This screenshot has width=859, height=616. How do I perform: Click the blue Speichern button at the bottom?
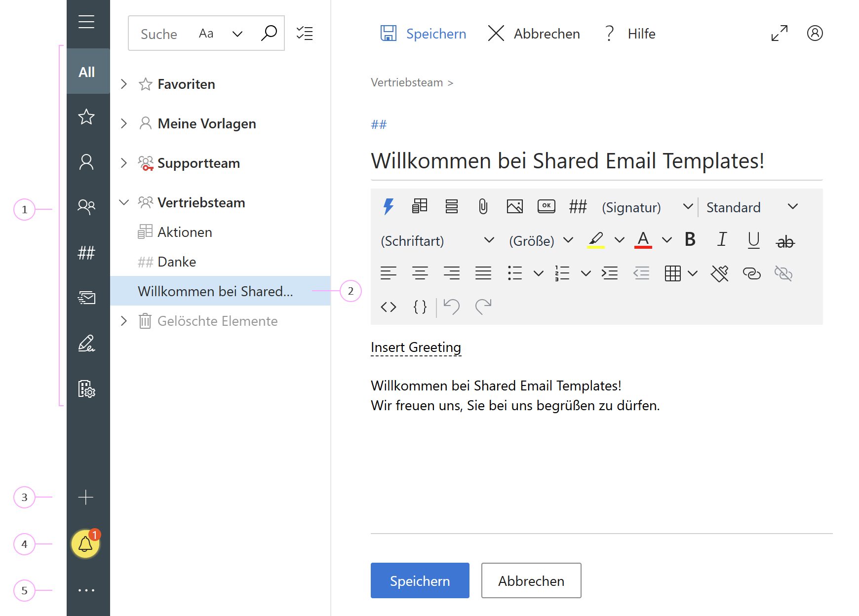420,580
